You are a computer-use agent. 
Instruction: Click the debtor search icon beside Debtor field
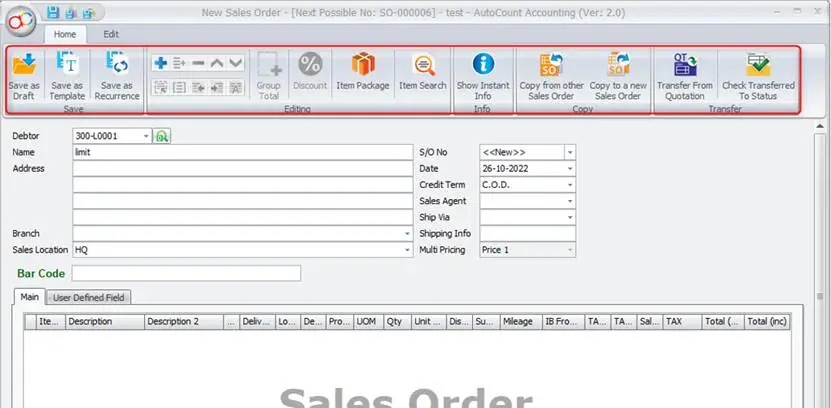163,135
